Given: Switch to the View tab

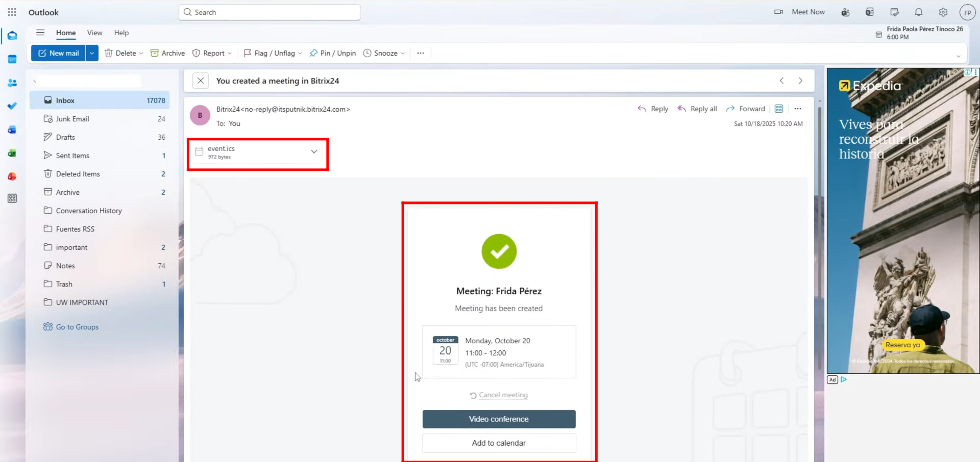Looking at the screenshot, I should [x=94, y=33].
